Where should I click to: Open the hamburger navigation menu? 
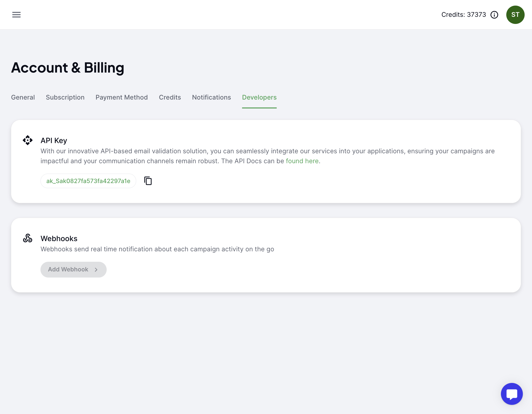pos(16,15)
